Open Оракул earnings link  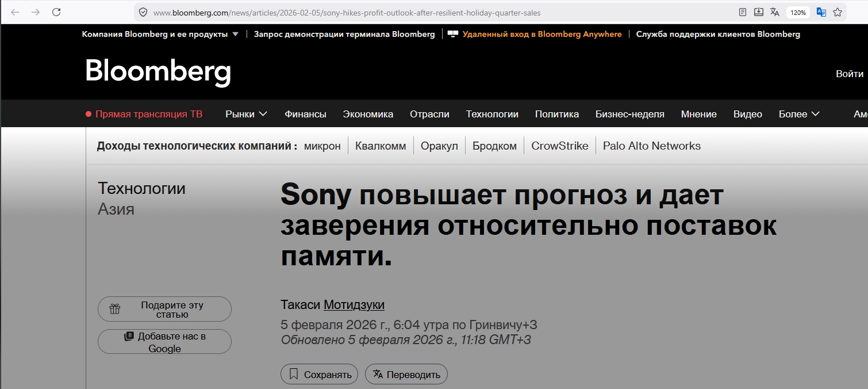(x=439, y=146)
